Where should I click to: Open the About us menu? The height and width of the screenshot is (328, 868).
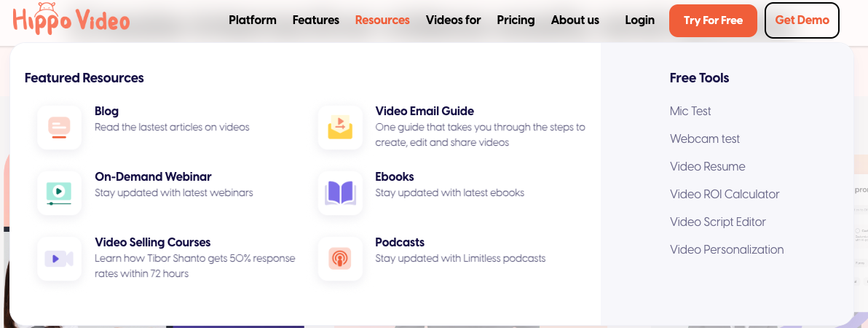[x=575, y=20]
